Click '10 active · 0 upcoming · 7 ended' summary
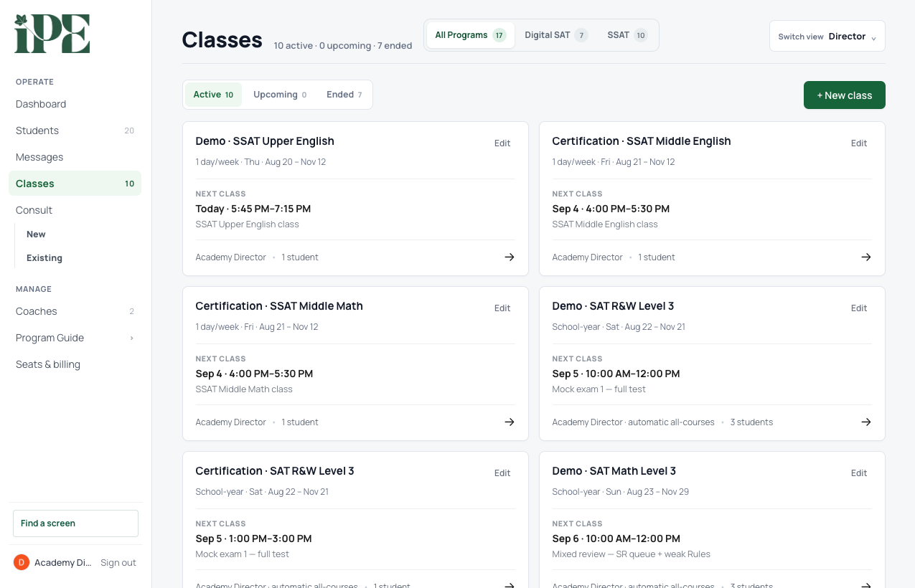Screen dimensions: 915x588 tap(343, 46)
